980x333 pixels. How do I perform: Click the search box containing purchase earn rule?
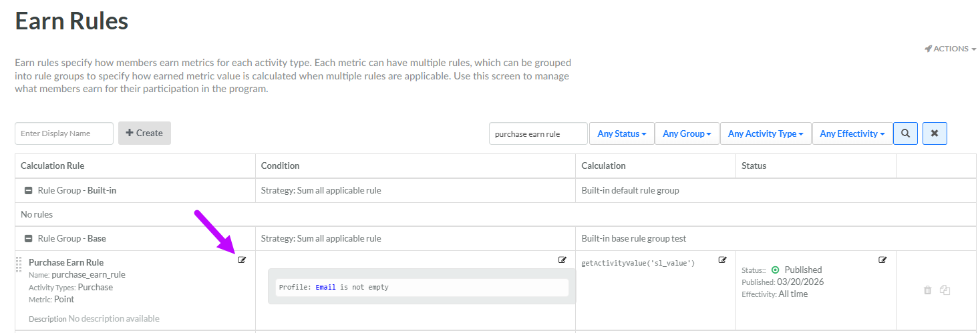tap(538, 133)
